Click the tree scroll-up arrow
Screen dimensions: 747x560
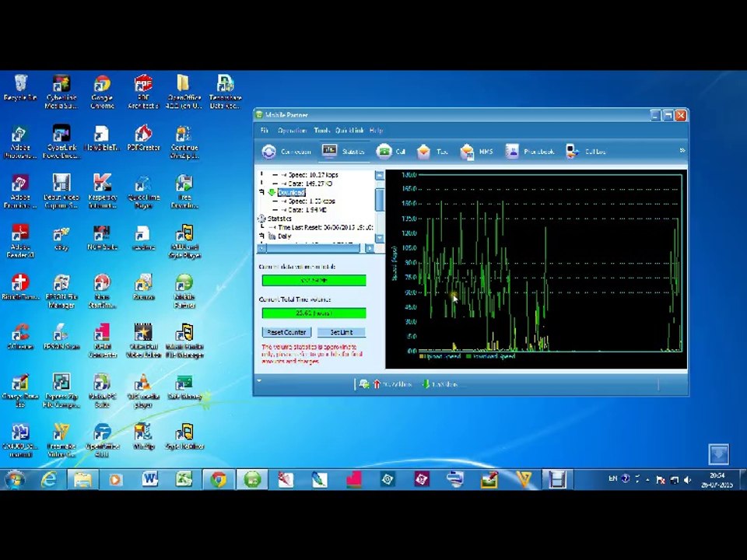point(380,175)
